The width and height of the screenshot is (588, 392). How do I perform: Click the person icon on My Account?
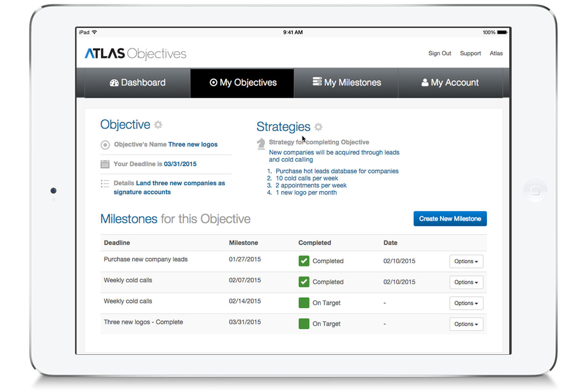424,82
